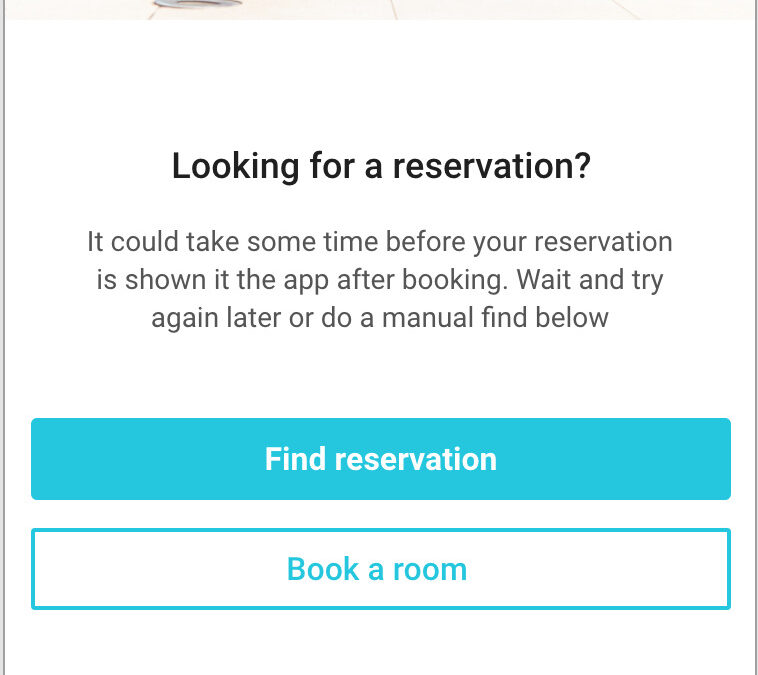Click the word 'Book' on the outlined button
The image size is (758, 675).
point(323,569)
